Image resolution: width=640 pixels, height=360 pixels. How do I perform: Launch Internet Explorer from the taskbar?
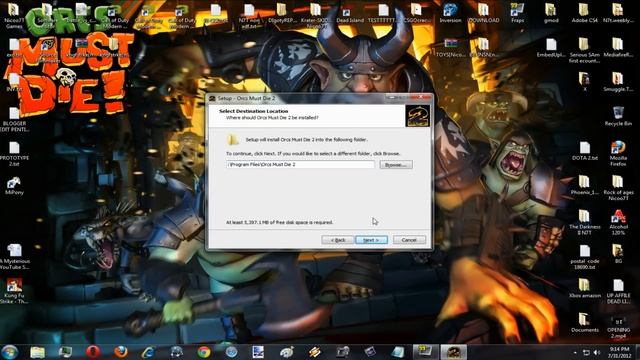148,352
